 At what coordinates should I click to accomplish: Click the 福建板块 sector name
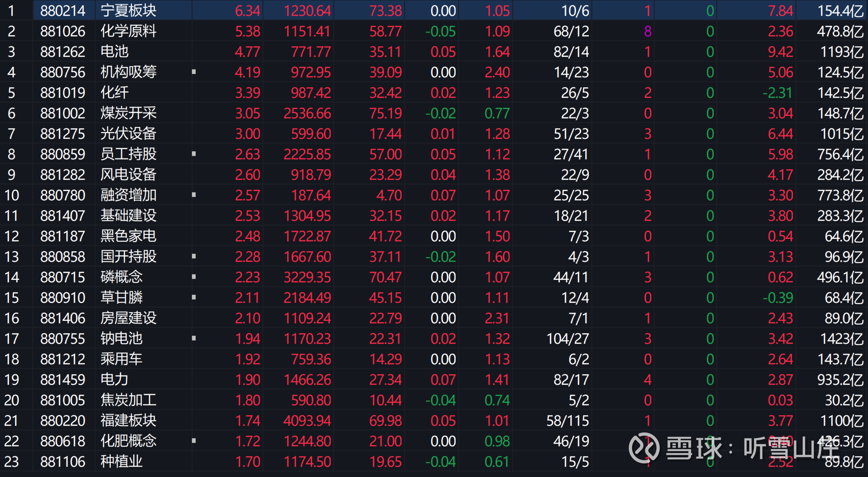point(129,421)
